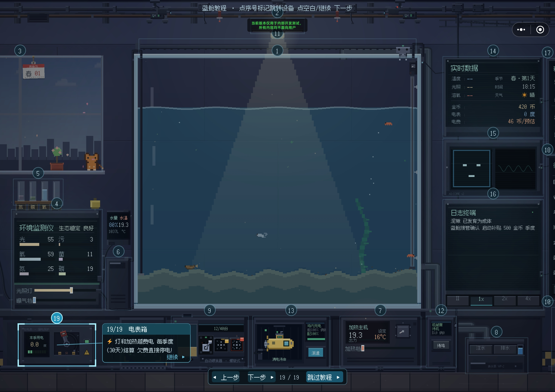Click the 派遣 dispatch button
555x392 pixels.
click(x=315, y=353)
